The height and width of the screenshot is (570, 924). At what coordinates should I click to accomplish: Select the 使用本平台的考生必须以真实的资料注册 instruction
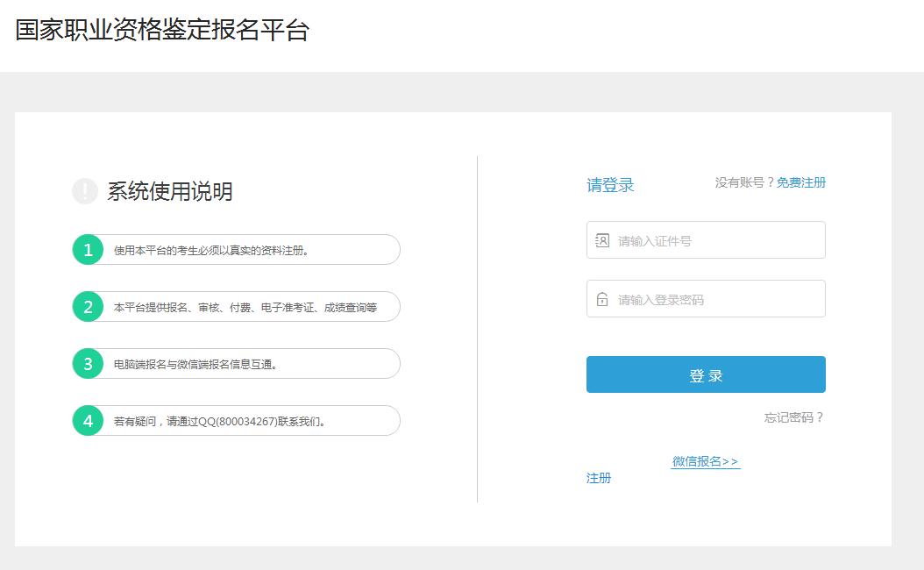pos(211,251)
